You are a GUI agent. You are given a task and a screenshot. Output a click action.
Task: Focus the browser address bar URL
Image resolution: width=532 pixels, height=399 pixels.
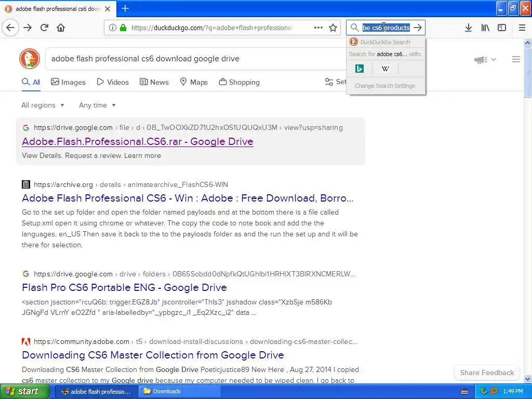212,28
